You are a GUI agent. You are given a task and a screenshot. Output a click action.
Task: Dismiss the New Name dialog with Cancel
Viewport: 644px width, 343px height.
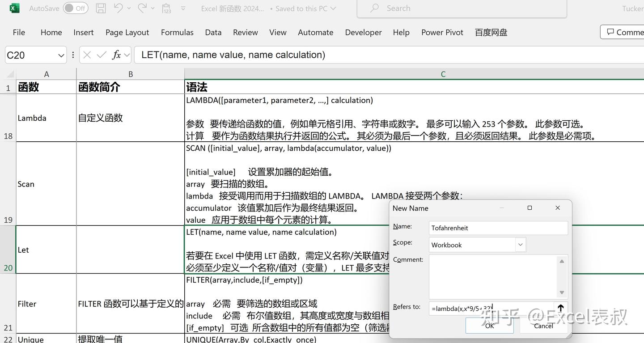543,326
